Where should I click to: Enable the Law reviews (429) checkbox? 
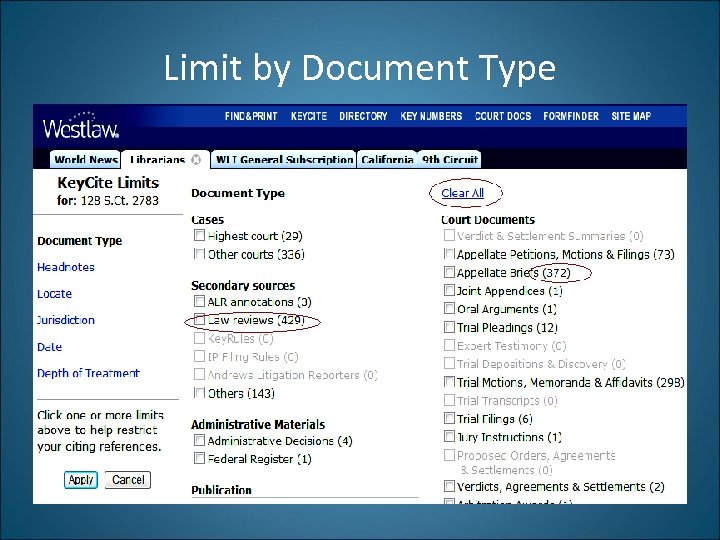(x=199, y=320)
